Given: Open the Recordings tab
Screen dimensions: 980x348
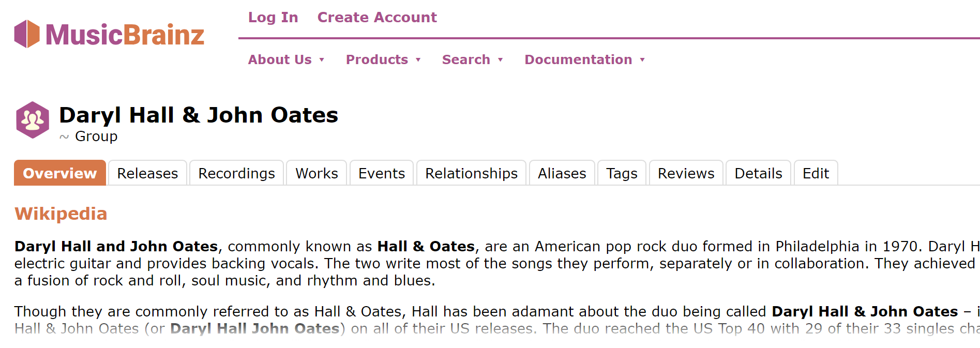Looking at the screenshot, I should 236,173.
